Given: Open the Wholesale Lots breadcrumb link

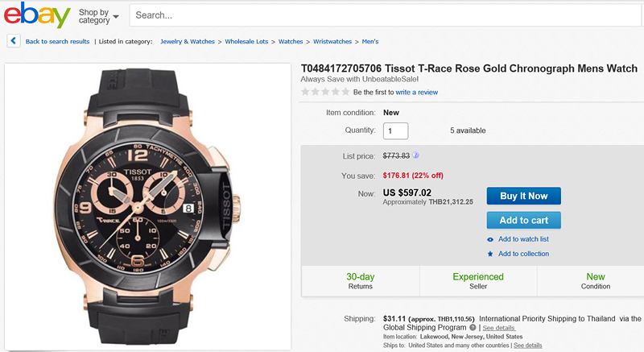Looking at the screenshot, I should click(x=247, y=41).
